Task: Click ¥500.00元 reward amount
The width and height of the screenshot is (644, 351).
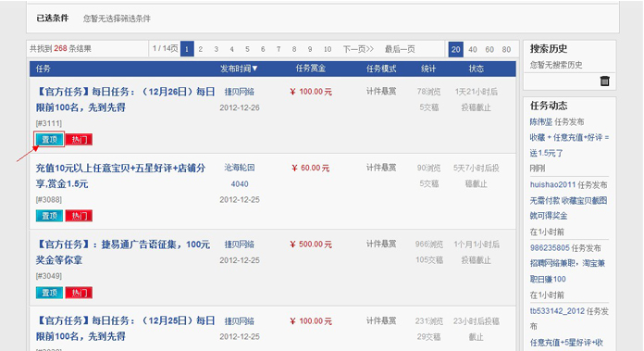Action: pyautogui.click(x=311, y=244)
